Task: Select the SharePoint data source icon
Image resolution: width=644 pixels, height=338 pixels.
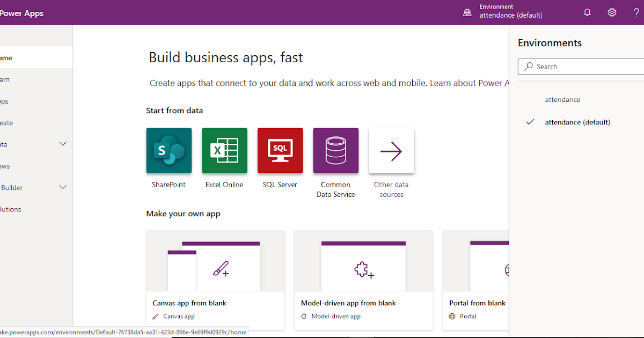Action: click(169, 151)
